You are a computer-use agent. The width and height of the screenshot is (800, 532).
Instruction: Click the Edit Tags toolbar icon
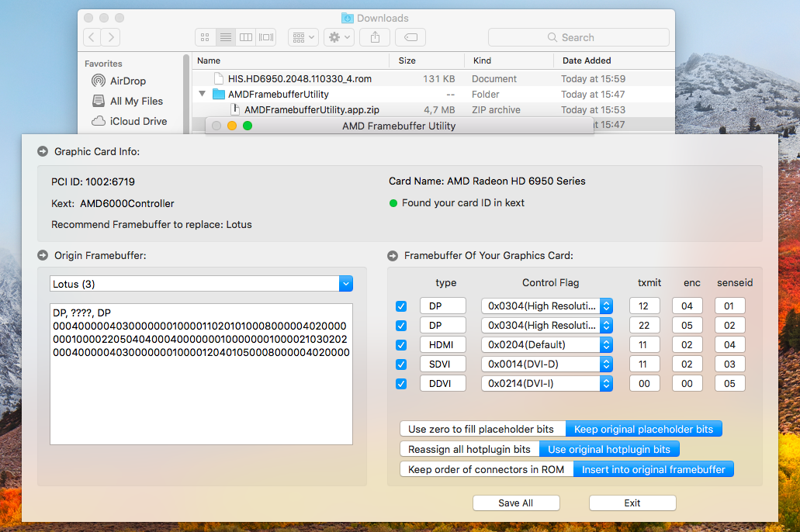click(x=410, y=37)
